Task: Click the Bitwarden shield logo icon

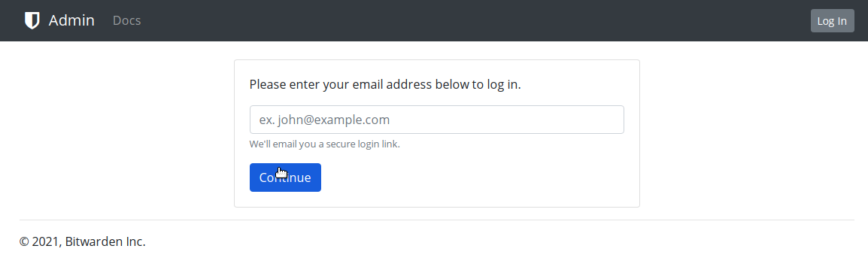Action: click(x=32, y=20)
